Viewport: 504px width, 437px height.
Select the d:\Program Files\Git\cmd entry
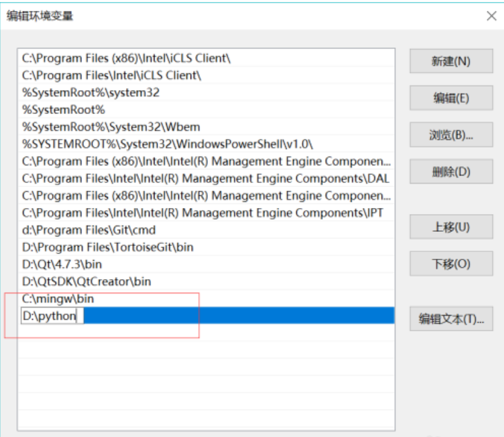point(88,230)
